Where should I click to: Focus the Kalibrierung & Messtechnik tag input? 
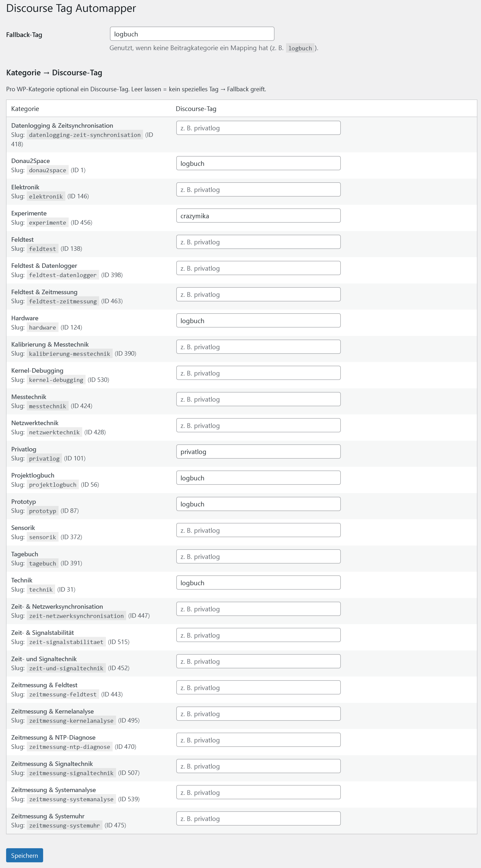(258, 347)
